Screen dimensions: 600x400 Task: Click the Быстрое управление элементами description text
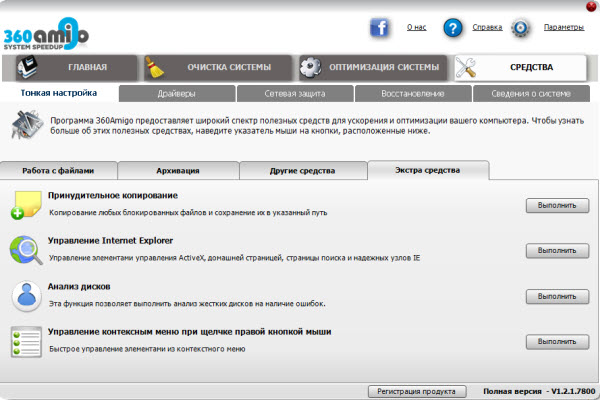click(147, 349)
